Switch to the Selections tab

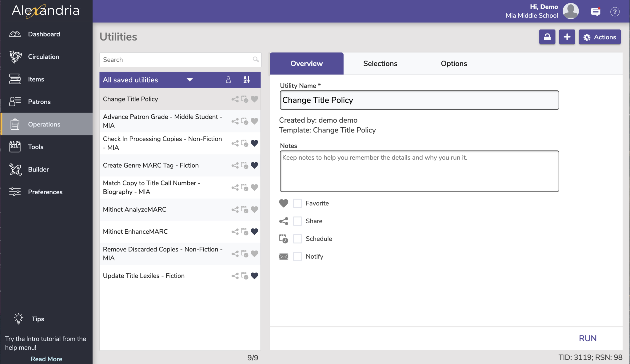point(380,63)
